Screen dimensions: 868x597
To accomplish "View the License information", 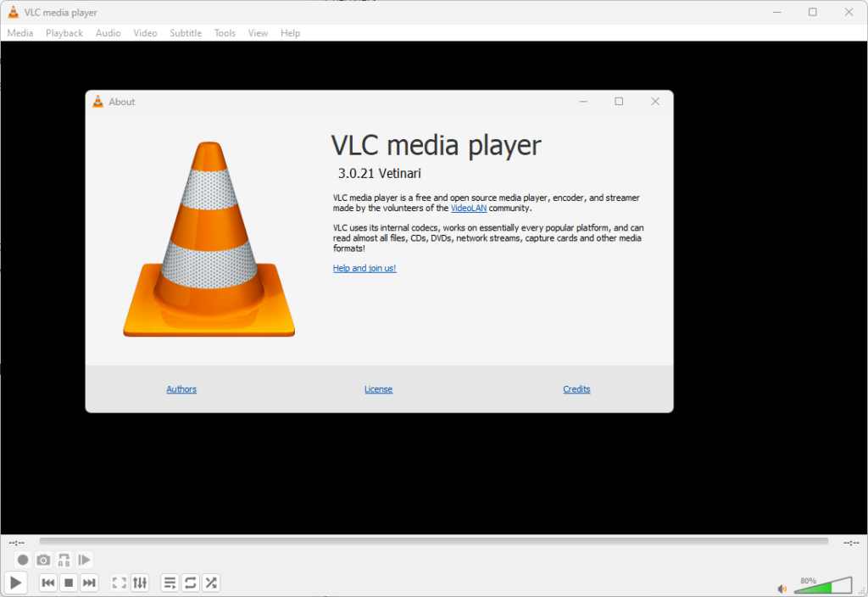I will 378,388.
